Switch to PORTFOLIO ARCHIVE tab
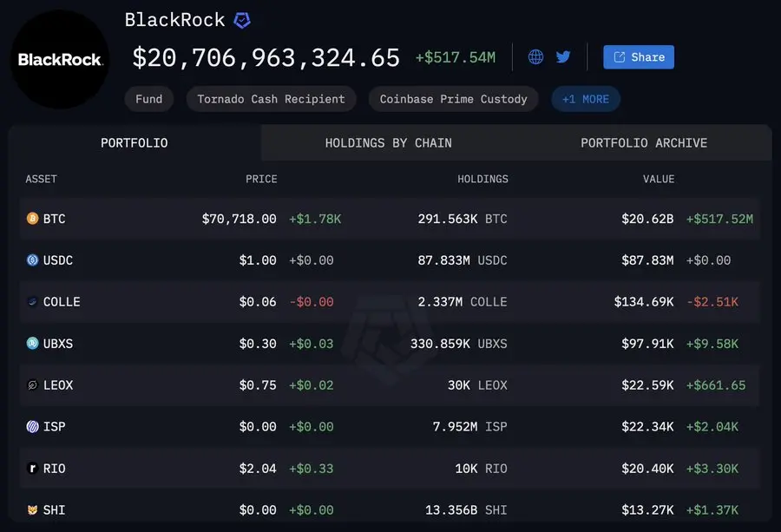The image size is (781, 532). click(644, 143)
